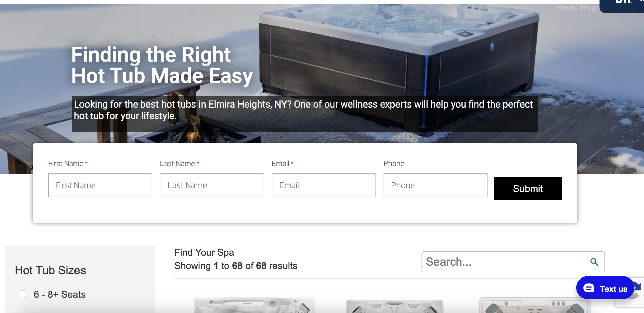Open the second hot tub thumbnail
The image size is (644, 313).
[x=394, y=306]
